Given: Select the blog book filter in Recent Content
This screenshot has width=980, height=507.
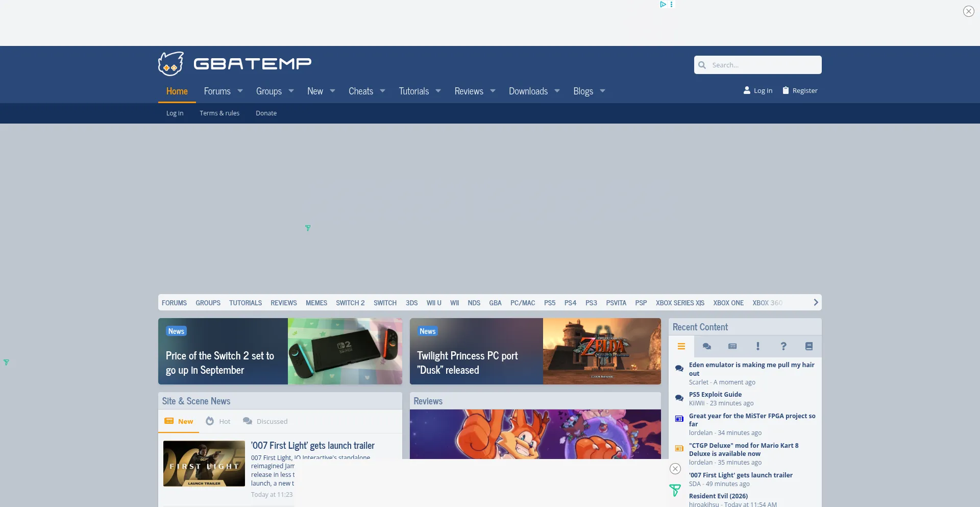Looking at the screenshot, I should pyautogui.click(x=809, y=346).
